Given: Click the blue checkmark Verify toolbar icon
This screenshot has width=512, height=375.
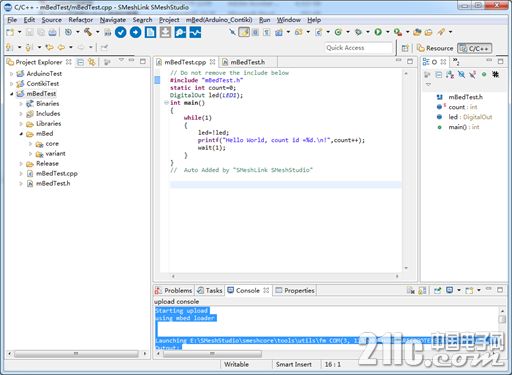Looking at the screenshot, I should coord(121,32).
